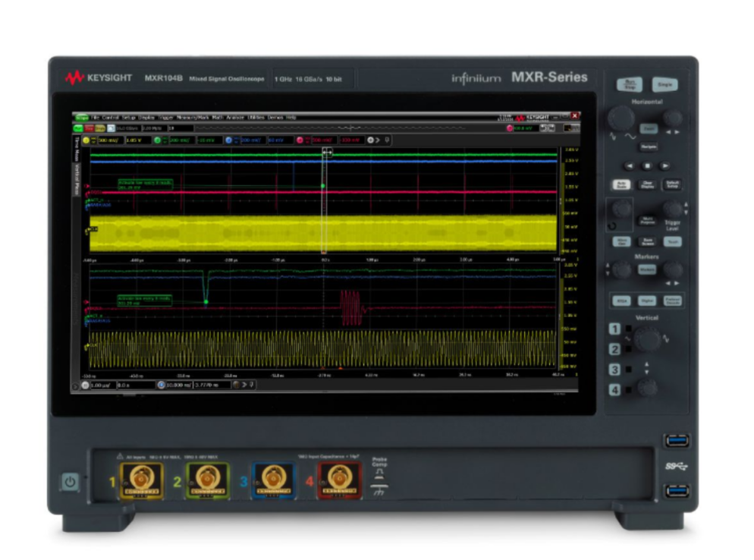Screen dimensions: 754x560
Task: Toggle the channel 3 vertical button
Action: pos(615,370)
